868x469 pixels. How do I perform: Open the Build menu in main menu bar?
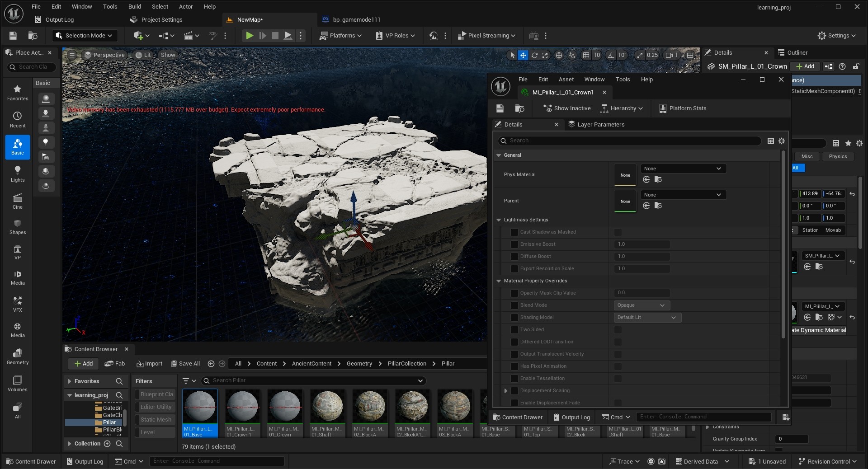(x=135, y=7)
